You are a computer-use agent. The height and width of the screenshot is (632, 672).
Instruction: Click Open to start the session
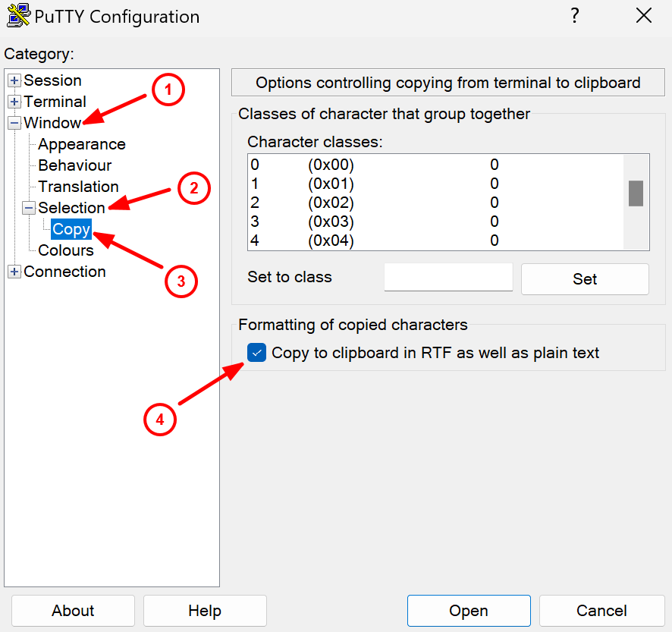468,611
